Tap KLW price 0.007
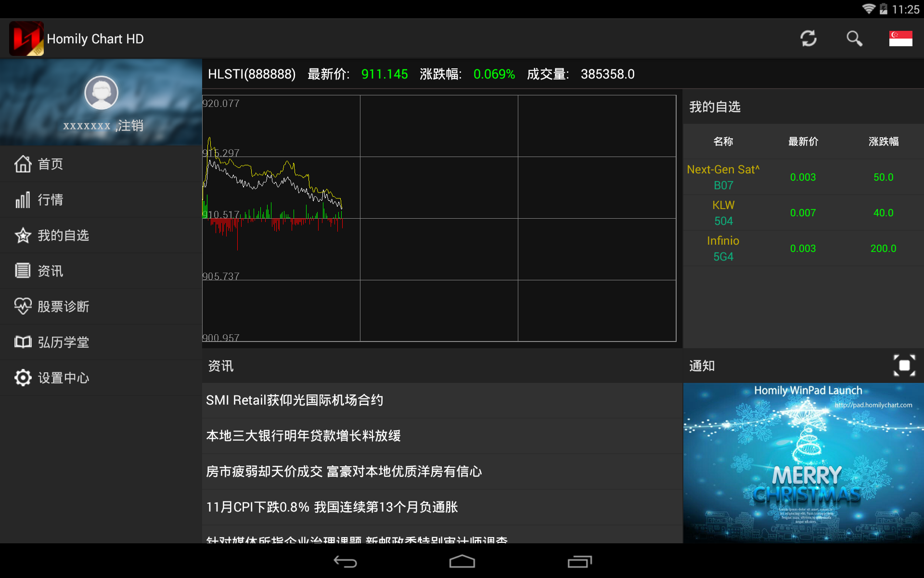The image size is (924, 578). click(x=803, y=213)
